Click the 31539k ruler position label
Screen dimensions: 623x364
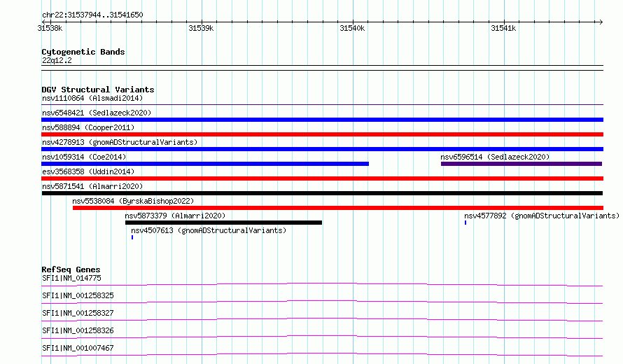(201, 28)
